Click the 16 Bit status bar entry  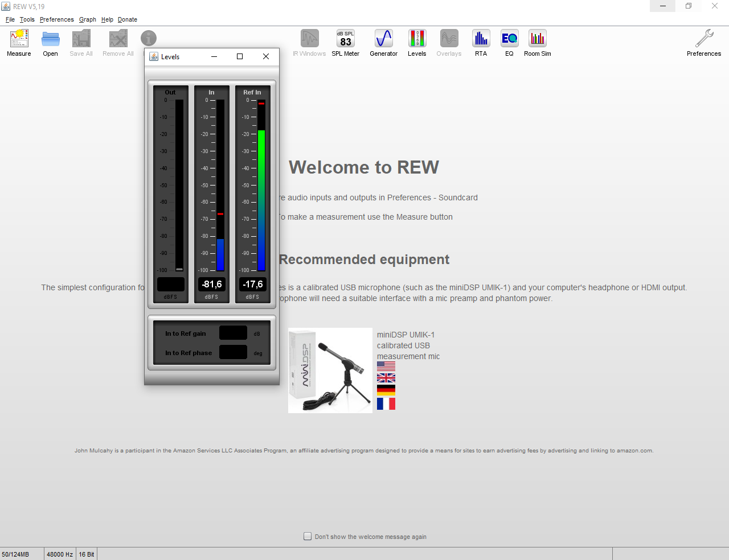point(87,554)
